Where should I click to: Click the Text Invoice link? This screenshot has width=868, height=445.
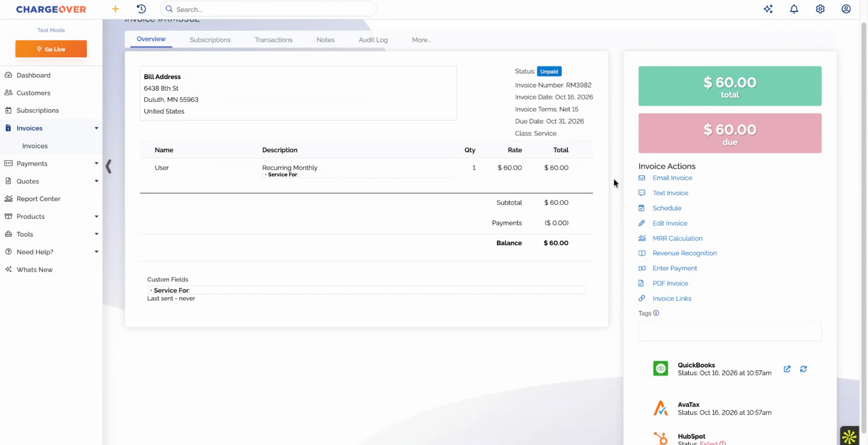670,193
